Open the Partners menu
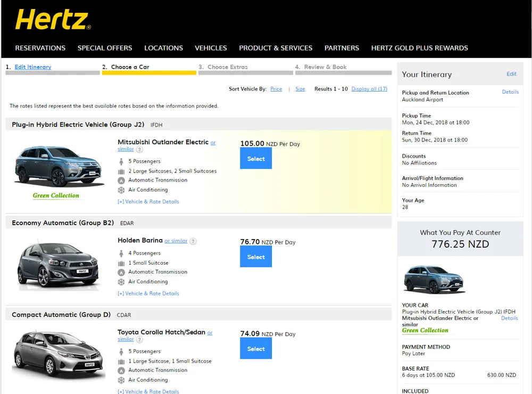Viewport: 532px width, 394px height. pyautogui.click(x=342, y=48)
